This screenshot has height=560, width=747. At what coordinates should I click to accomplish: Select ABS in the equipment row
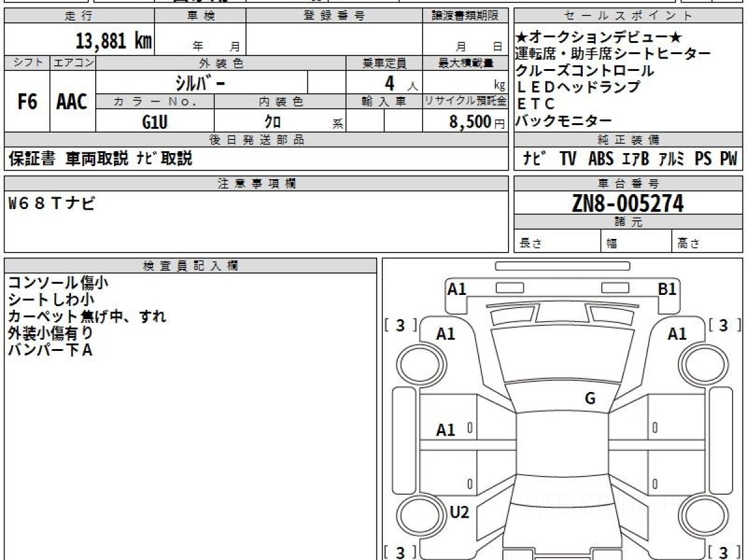click(600, 159)
